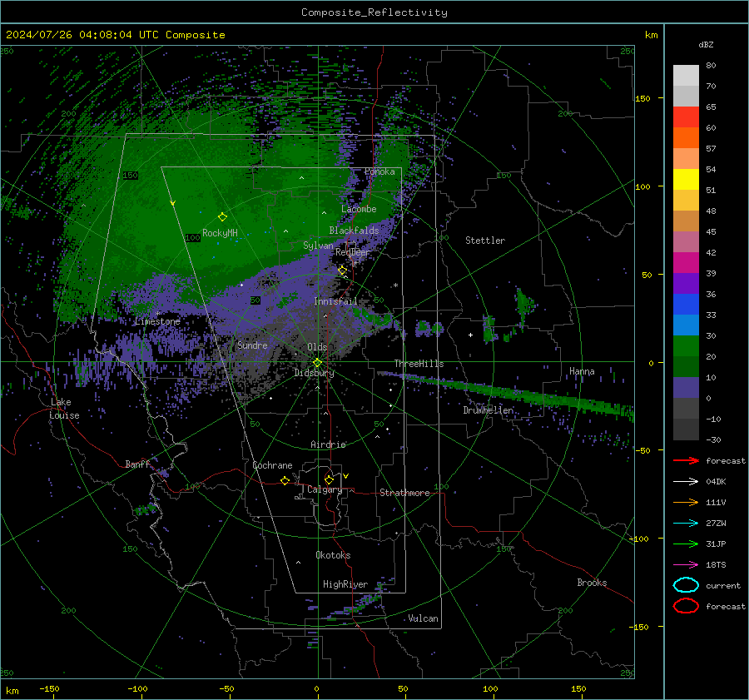
Task: Click the -150 tick on bottom km axis
Action: (49, 688)
